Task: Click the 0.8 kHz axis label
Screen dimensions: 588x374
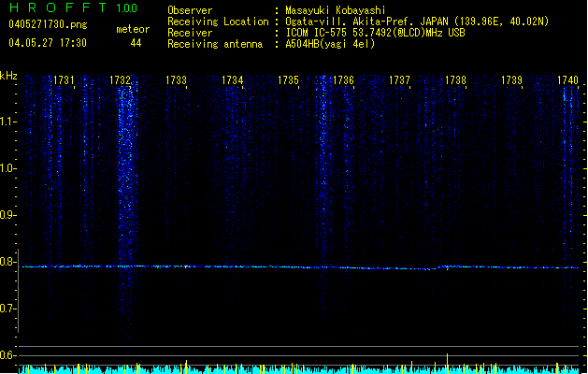Action: coord(7,262)
